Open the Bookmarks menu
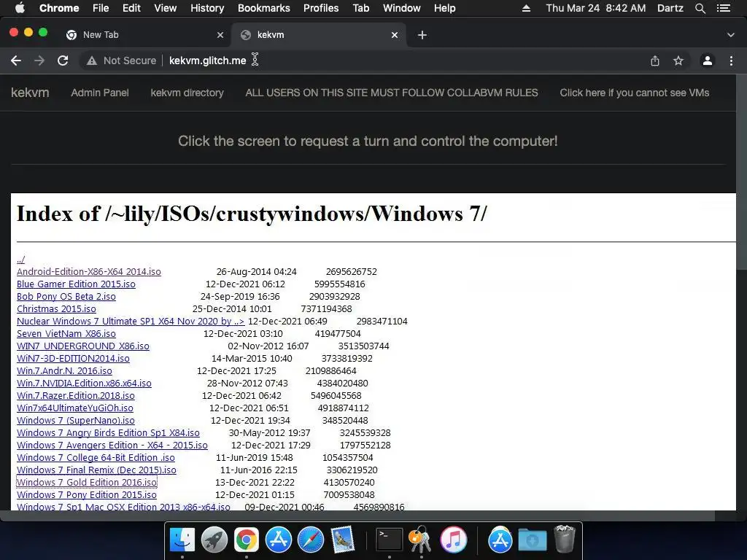747x560 pixels. coord(264,8)
